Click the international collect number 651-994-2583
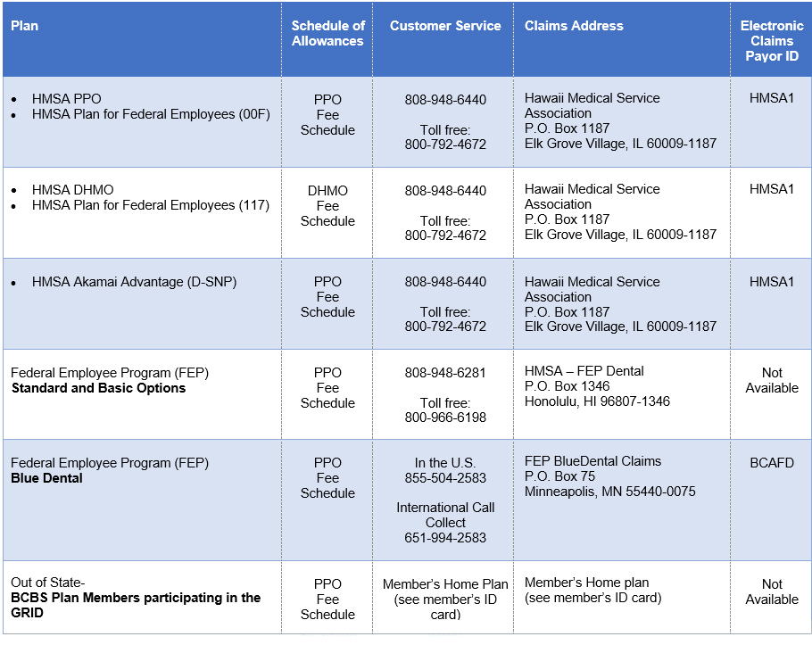Screen dimensions: 812x645 [x=445, y=538]
